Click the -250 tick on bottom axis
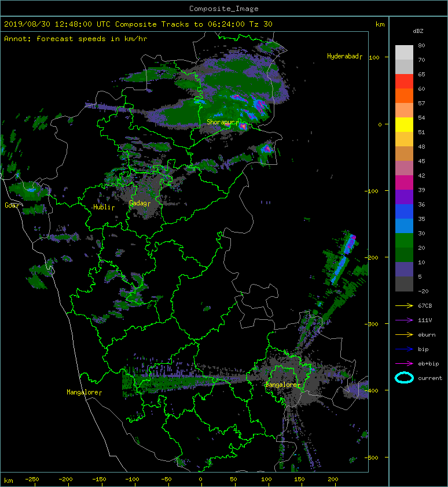Viewport: 448px width, 487px height. (32, 479)
